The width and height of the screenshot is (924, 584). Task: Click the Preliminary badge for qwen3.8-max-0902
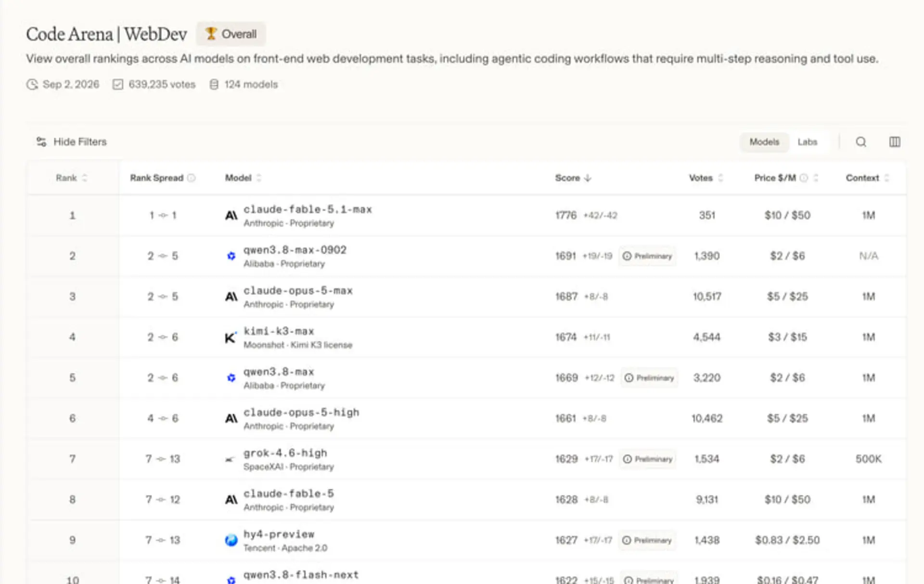pyautogui.click(x=647, y=256)
